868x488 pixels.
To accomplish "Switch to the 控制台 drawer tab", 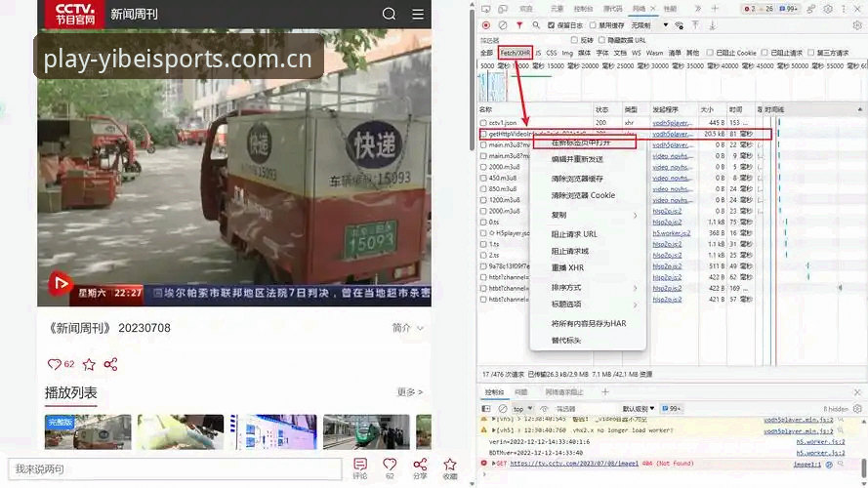I will [x=494, y=392].
